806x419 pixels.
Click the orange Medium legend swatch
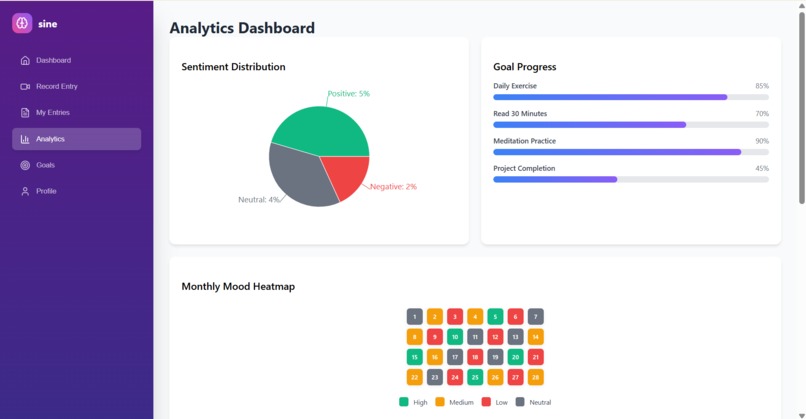pos(439,402)
